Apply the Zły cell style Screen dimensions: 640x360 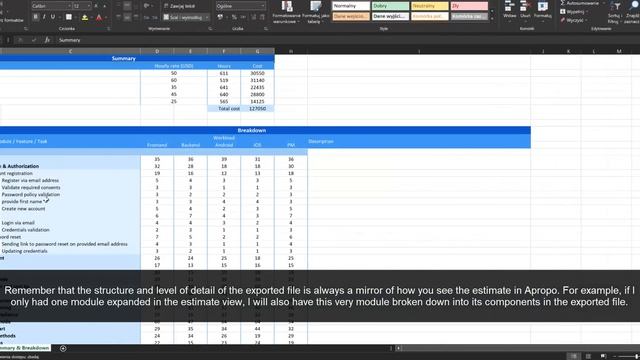point(469,6)
